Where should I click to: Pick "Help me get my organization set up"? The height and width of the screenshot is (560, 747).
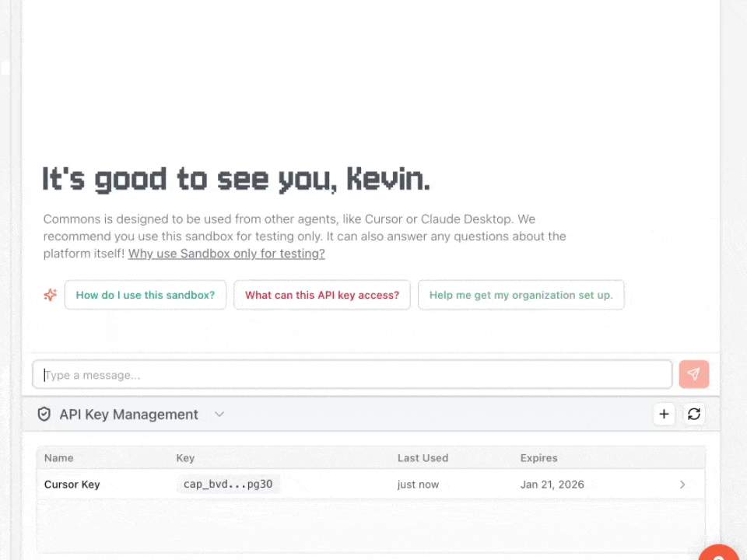(521, 295)
